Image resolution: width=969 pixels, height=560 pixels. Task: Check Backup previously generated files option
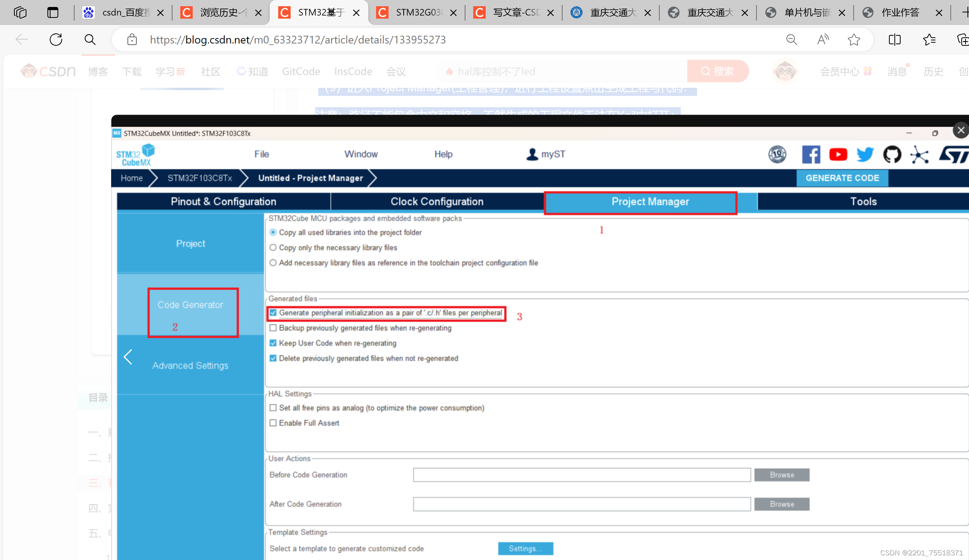(273, 328)
